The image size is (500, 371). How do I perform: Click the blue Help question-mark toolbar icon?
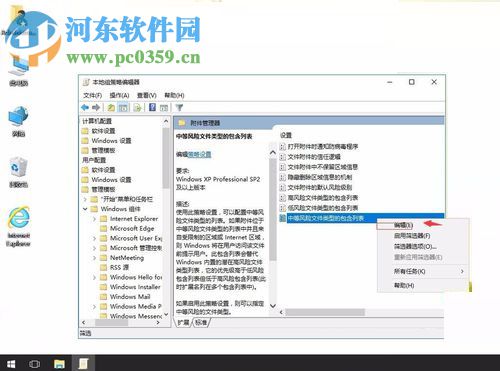152,108
